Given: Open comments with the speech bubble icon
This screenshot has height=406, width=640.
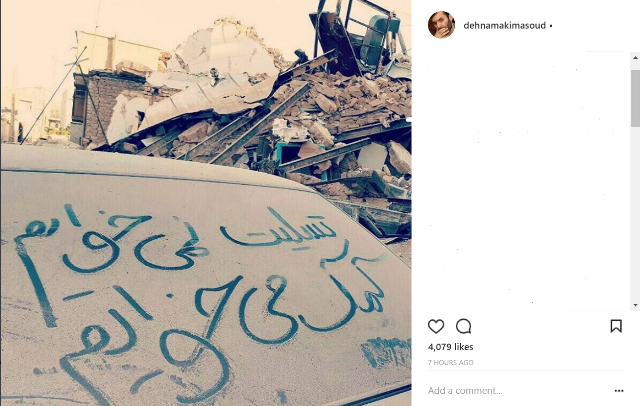Looking at the screenshot, I should [464, 326].
